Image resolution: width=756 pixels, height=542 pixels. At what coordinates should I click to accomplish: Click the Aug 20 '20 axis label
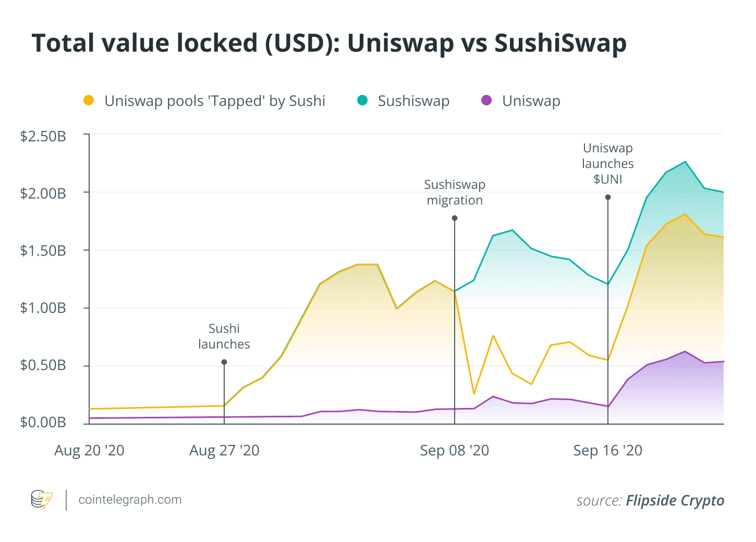point(89,451)
